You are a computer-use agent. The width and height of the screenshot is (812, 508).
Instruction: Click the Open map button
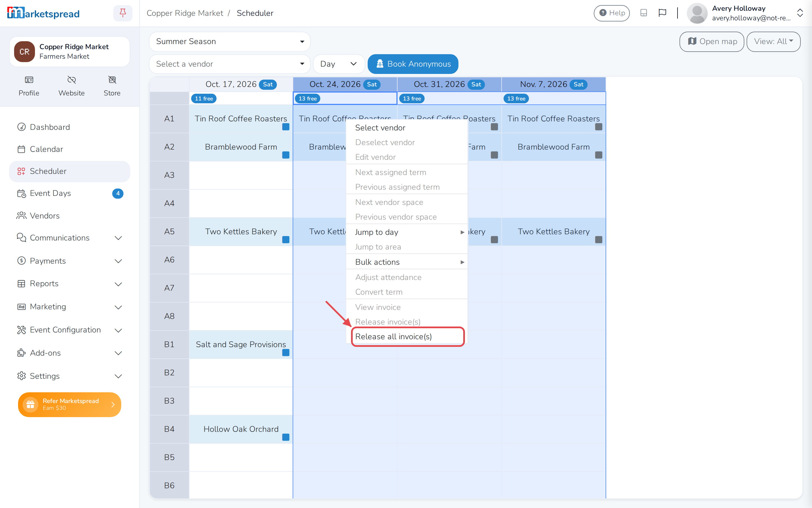[x=712, y=41]
